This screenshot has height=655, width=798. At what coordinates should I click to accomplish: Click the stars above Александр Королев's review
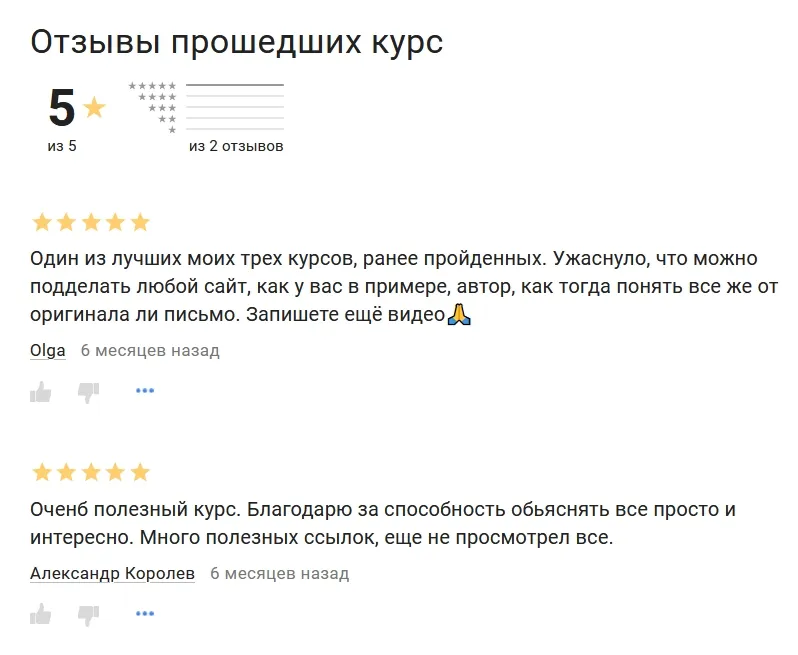tap(91, 472)
